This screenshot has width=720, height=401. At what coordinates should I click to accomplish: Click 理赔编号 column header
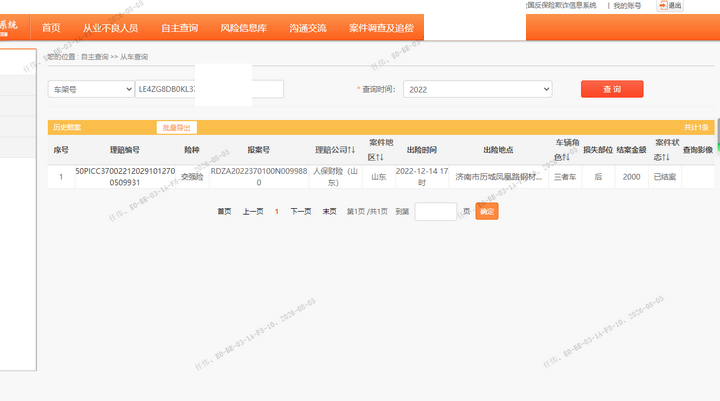point(125,150)
